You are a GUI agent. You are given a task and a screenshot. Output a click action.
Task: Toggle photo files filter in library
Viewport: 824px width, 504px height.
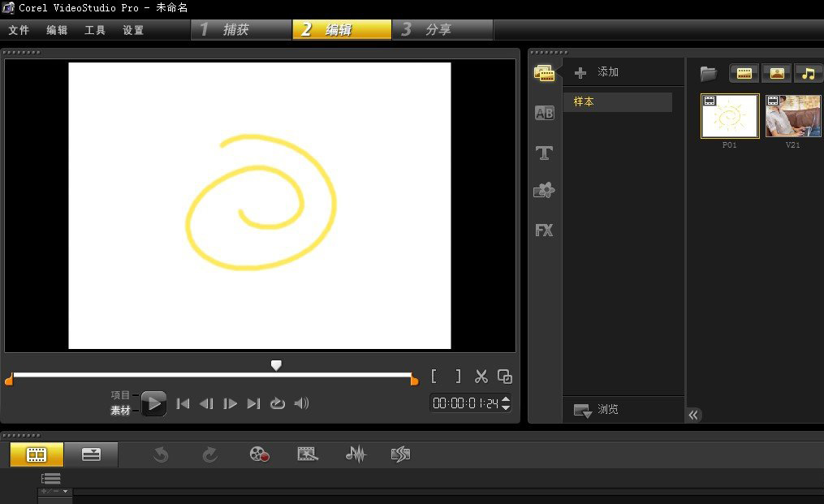click(x=776, y=74)
